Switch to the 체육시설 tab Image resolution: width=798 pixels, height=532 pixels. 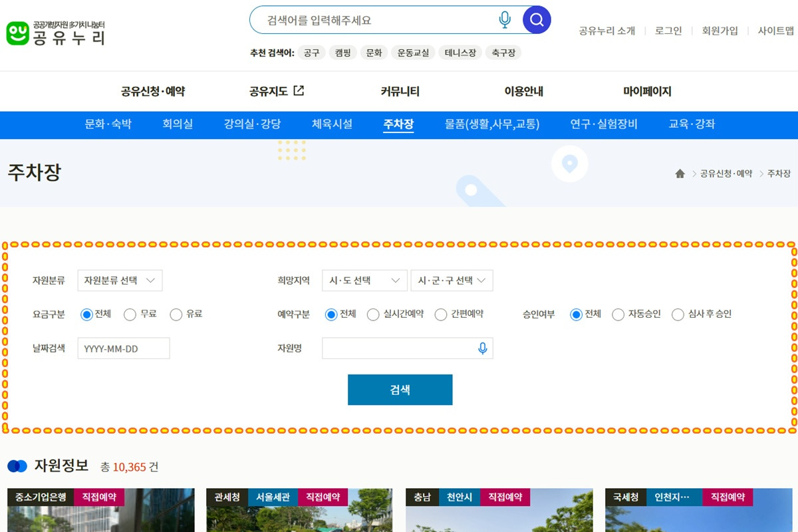click(x=332, y=124)
